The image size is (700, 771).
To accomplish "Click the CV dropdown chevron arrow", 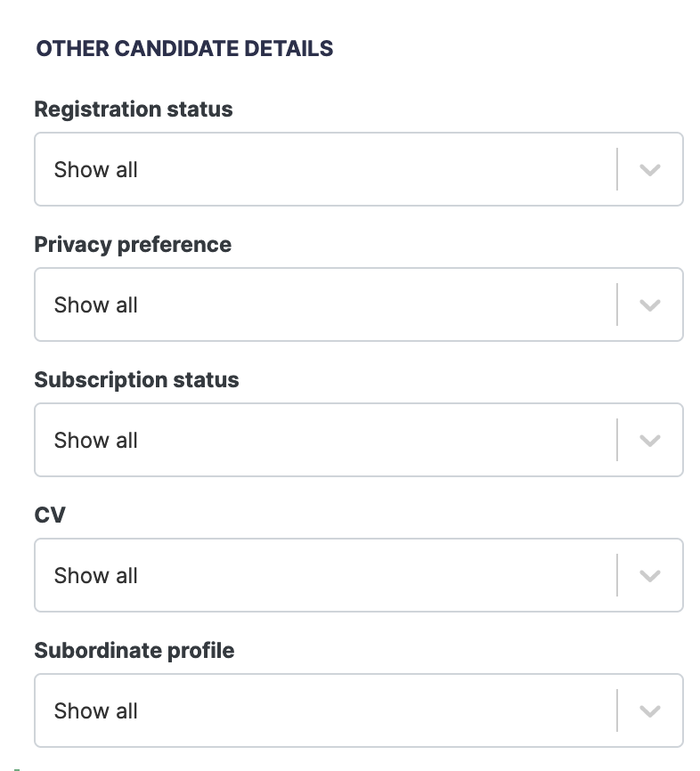I will tap(650, 576).
